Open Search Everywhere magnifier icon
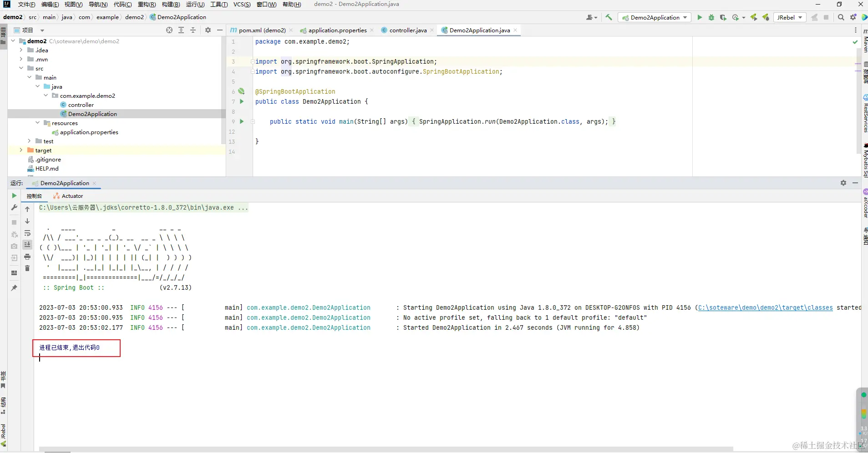Viewport: 868px width, 453px height. click(841, 17)
